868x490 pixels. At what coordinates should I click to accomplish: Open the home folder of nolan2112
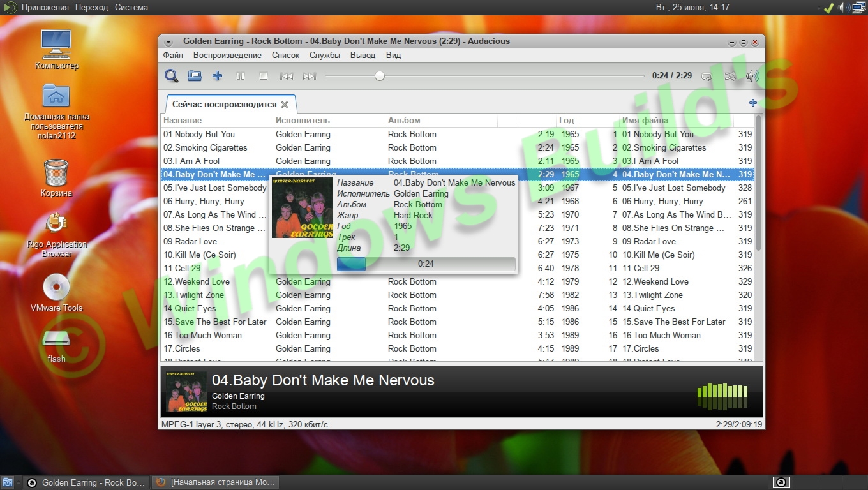(56, 111)
